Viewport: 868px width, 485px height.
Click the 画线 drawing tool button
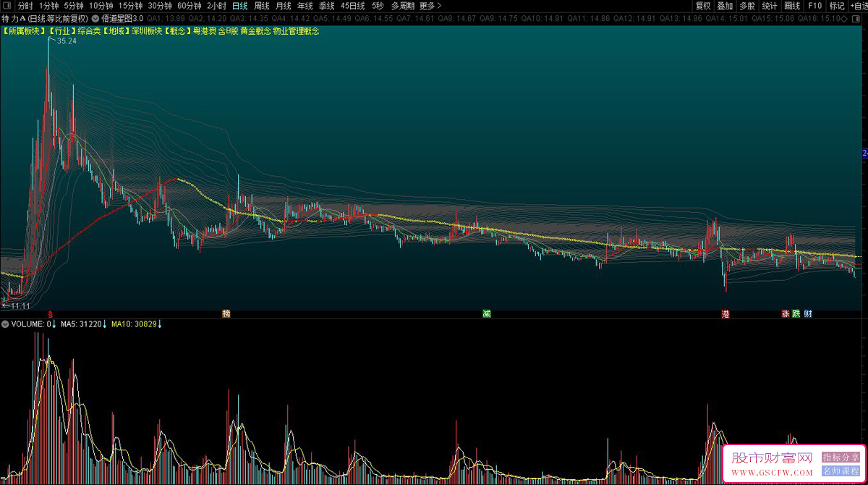(792, 6)
